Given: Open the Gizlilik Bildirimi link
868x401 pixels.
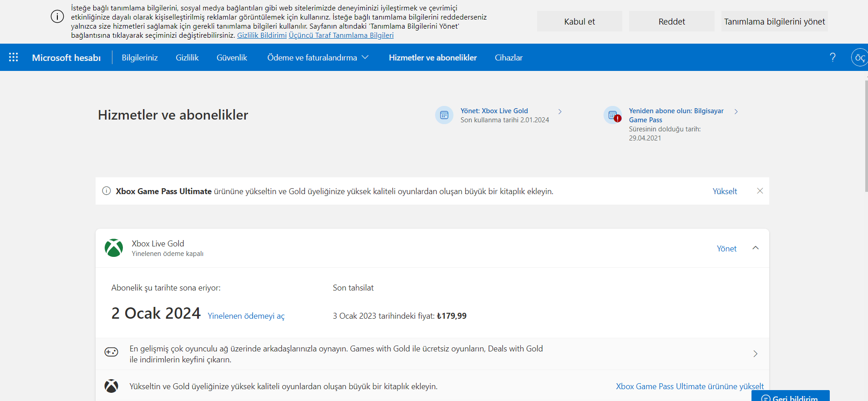Looking at the screenshot, I should click(262, 35).
